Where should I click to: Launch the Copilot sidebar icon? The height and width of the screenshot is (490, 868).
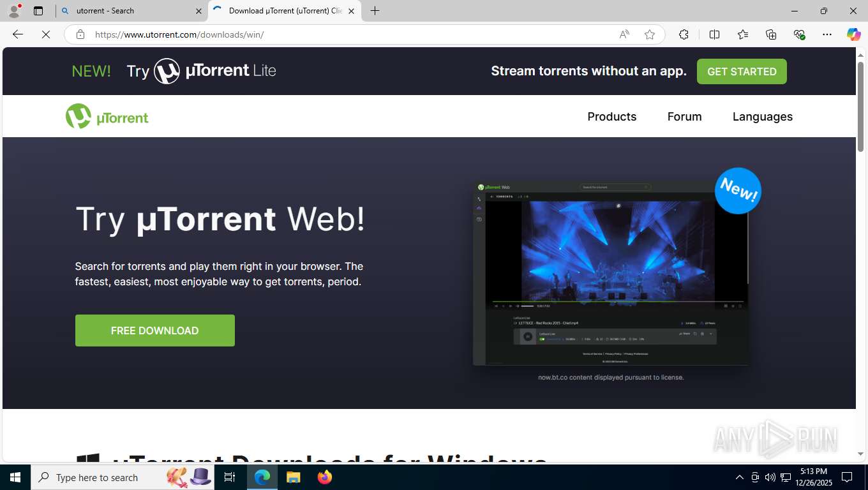(853, 34)
